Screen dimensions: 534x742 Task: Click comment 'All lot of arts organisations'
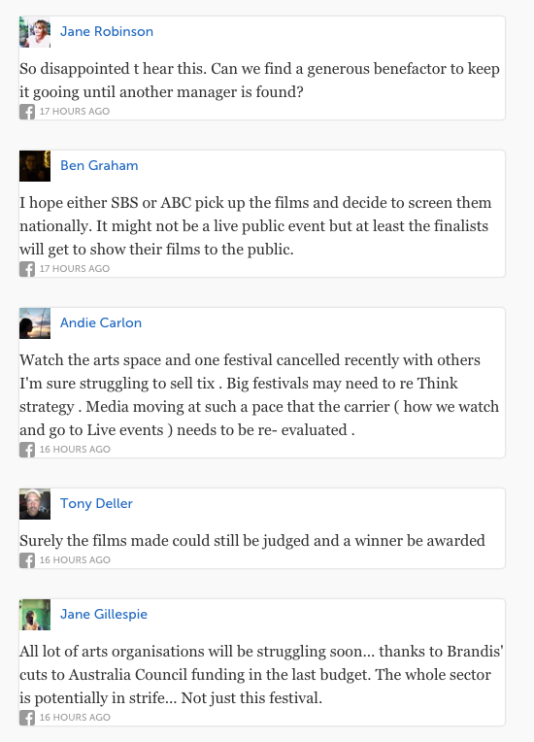click(x=261, y=675)
